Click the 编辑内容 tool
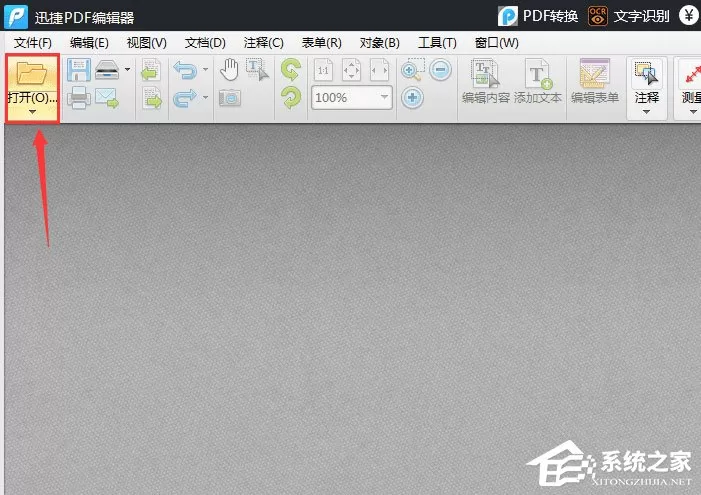701x495 pixels. pos(486,81)
